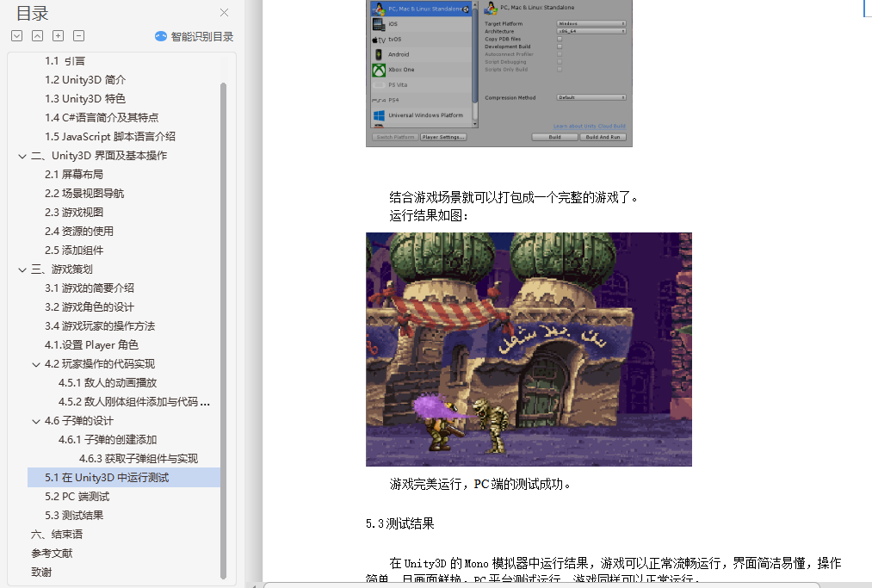Image resolution: width=872 pixels, height=588 pixels.
Task: Open outline entry 1.3 Unity3D 特色
Action: pyautogui.click(x=85, y=99)
